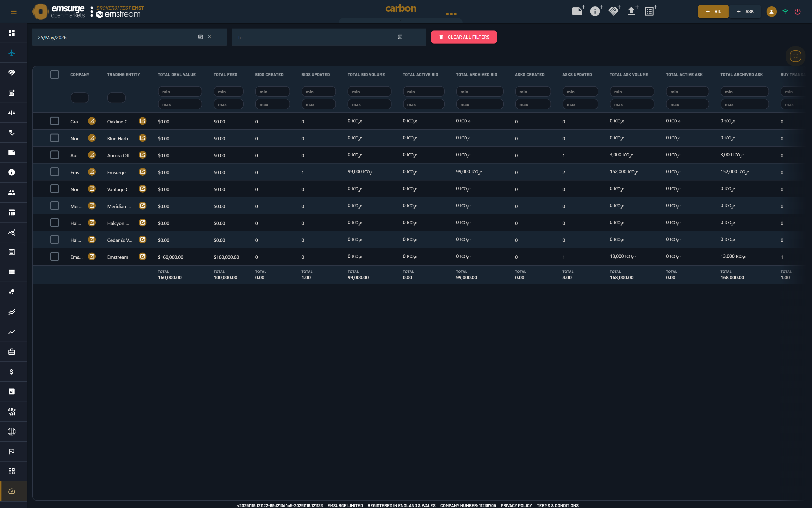Open the flag sidebar icon
The image size is (812, 508).
12,451
